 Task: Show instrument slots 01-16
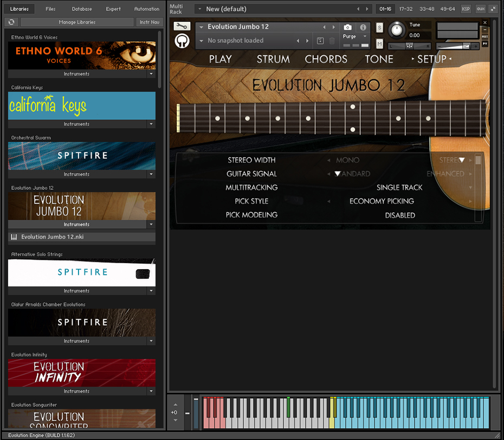(385, 9)
